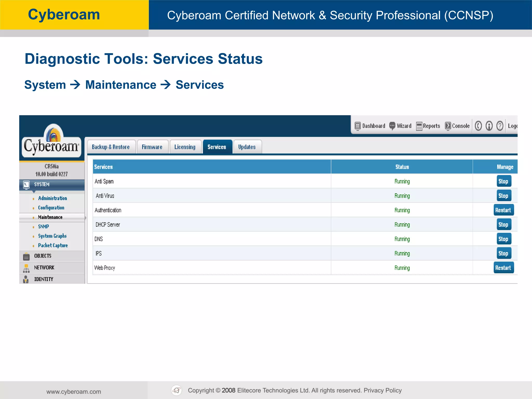The image size is (532, 399).
Task: Select the Services tab
Action: tap(217, 147)
